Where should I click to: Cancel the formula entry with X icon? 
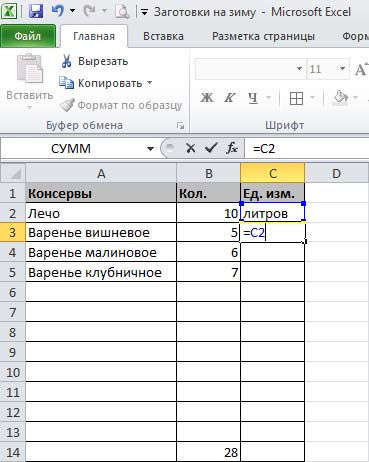pos(191,148)
